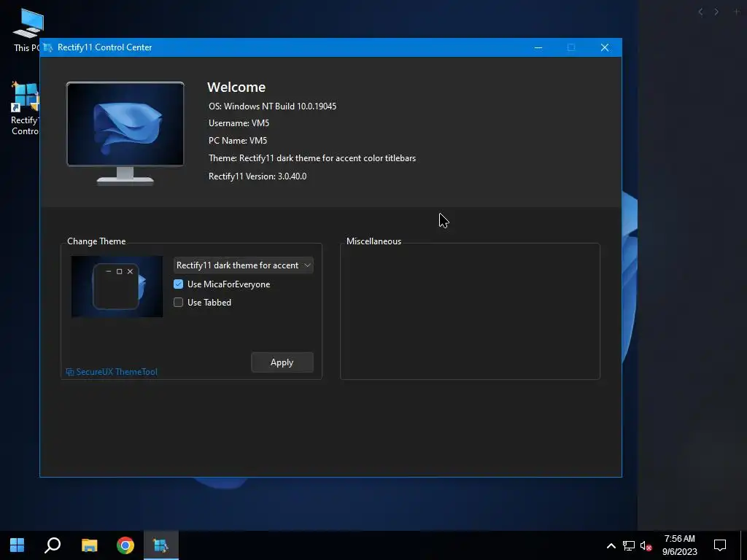This screenshot has width=747, height=560.
Task: Expand the theme selection dropdown
Action: tap(244, 265)
